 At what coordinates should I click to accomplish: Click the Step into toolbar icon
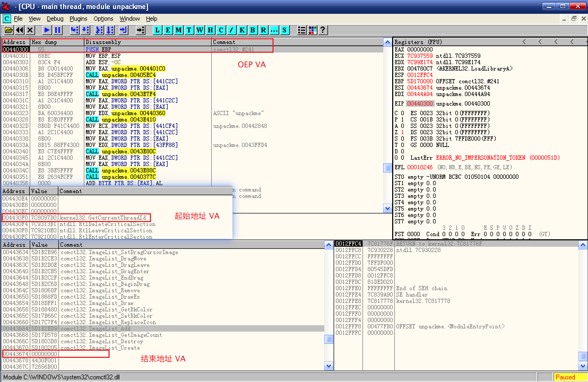[x=75, y=30]
